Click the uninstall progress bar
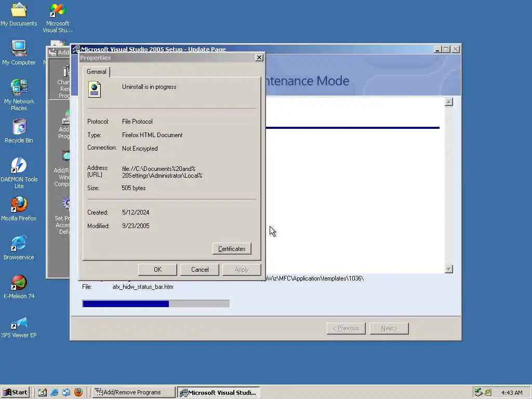Screen dimensions: 532x399 [x=156, y=303]
